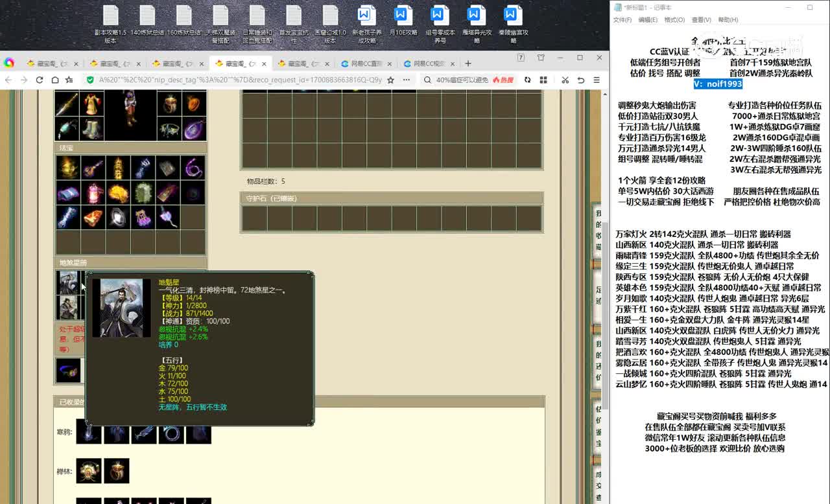This screenshot has height=504, width=830.
Task: Open the 天梯双整装备搭配 desktop file
Action: (x=220, y=24)
